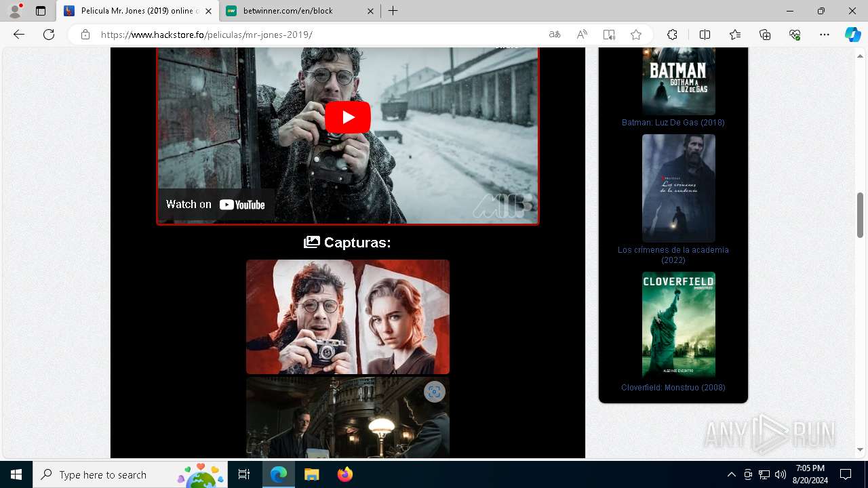
Task: Open Batman: Luz De Gas poster
Action: (x=678, y=81)
